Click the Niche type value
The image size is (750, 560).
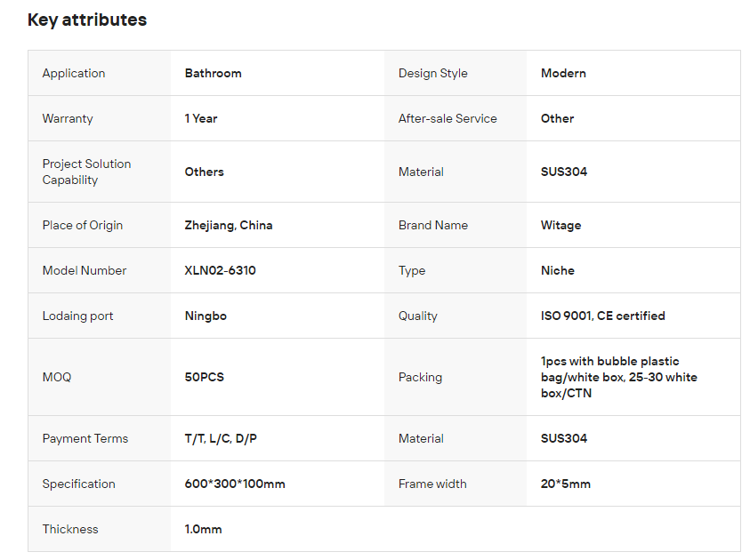point(557,270)
